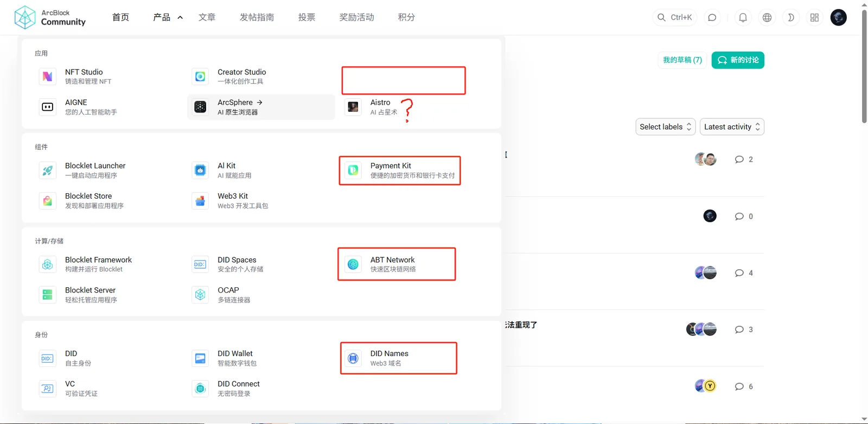Go to the 首页 home tab

coord(120,17)
